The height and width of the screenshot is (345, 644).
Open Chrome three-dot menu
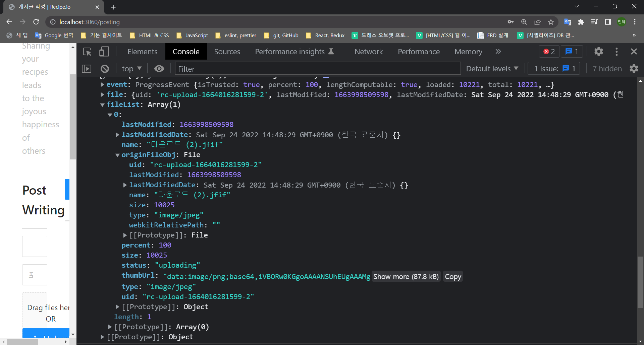tap(635, 22)
